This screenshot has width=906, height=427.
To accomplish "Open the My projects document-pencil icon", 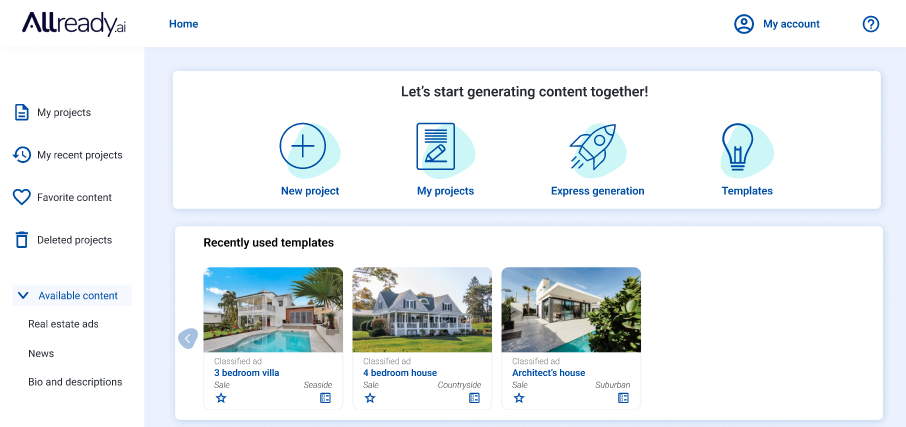I will tap(436, 146).
